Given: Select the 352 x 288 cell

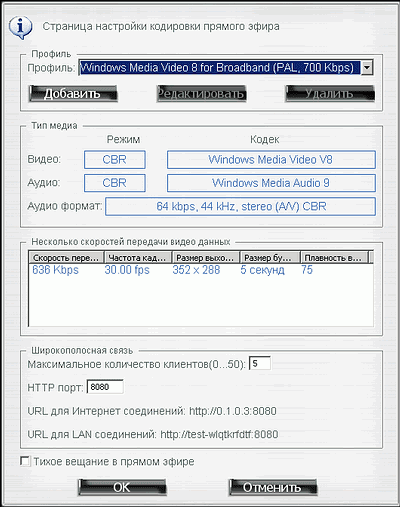Looking at the screenshot, I should pos(196,270).
